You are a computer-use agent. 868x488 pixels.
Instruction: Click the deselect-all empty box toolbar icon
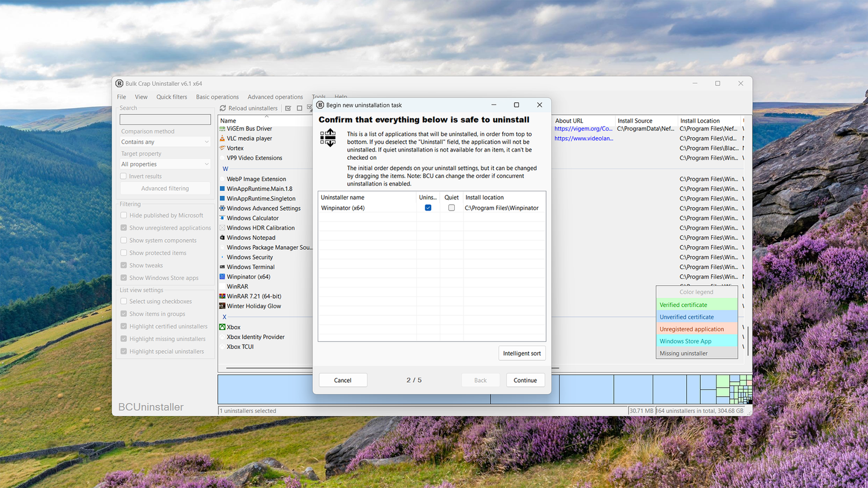299,108
